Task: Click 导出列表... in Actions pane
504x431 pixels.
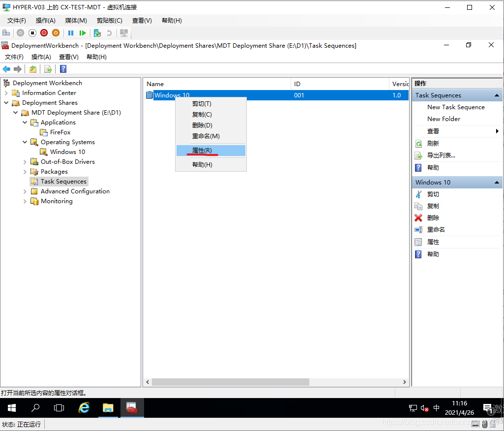Action: [441, 155]
